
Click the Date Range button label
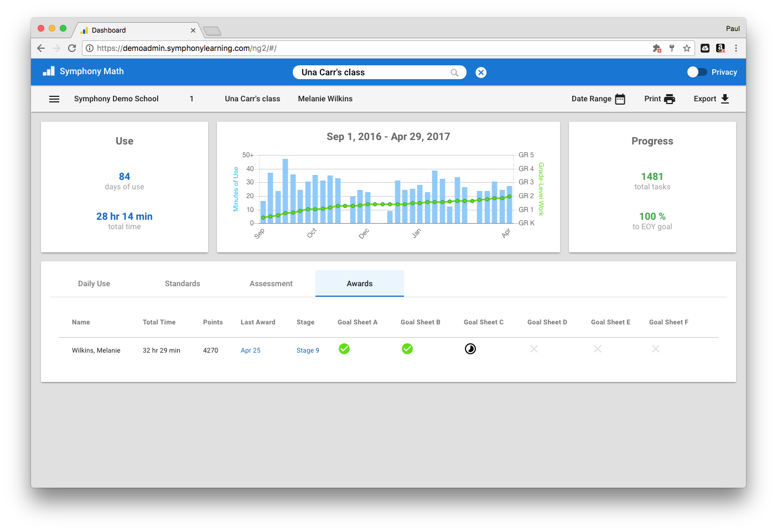[592, 99]
